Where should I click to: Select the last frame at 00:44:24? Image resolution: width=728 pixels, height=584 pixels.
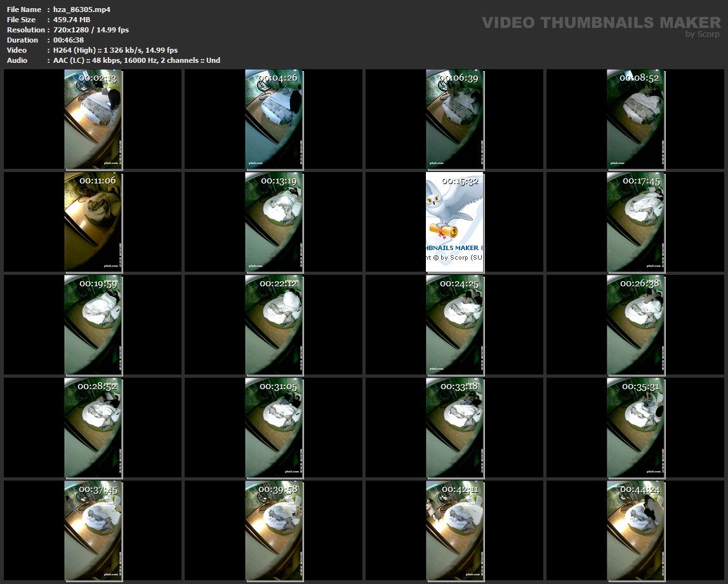(x=636, y=531)
